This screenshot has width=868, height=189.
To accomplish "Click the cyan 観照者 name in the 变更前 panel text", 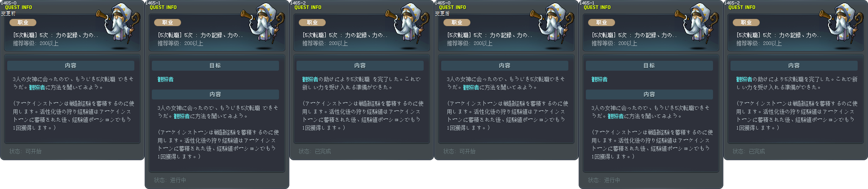I will click(37, 87).
